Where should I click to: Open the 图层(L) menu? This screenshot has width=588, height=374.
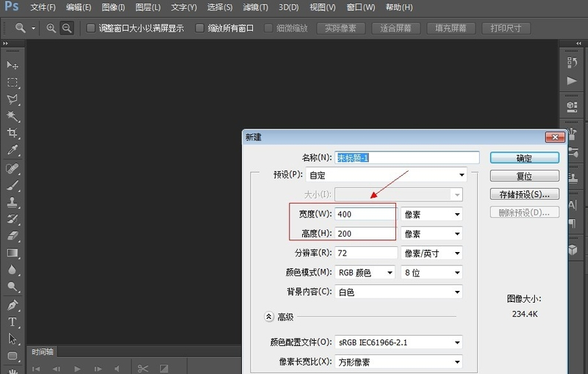coord(148,7)
